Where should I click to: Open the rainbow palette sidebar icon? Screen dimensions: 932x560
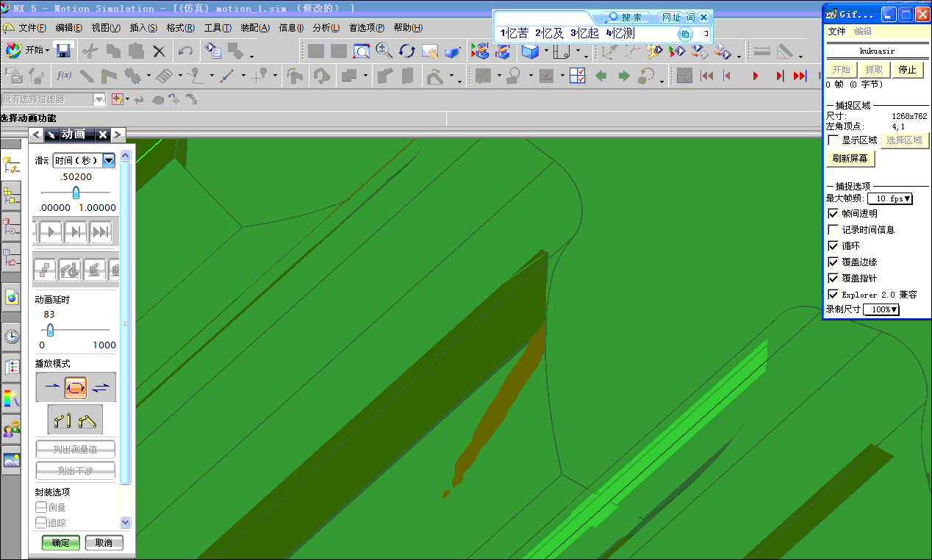tap(11, 398)
